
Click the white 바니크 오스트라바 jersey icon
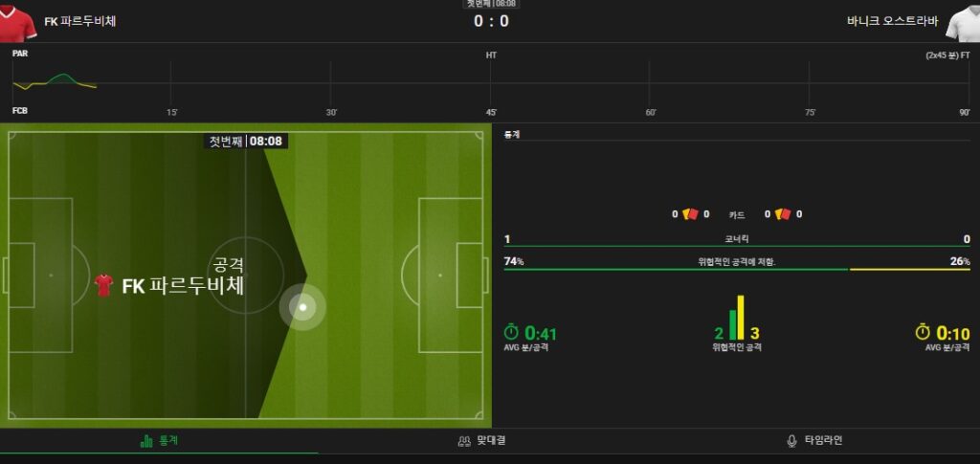[x=963, y=21]
